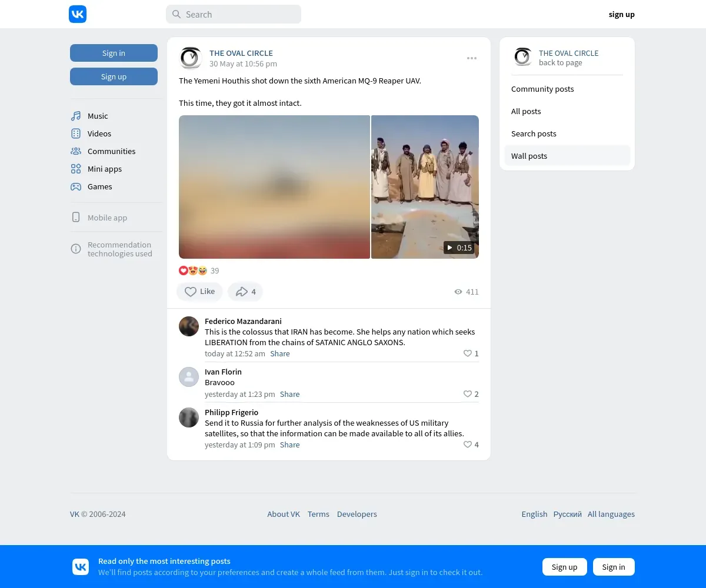This screenshot has height=588, width=706.
Task: Open THE OVAL CIRCLE name link on post
Action: tap(241, 53)
